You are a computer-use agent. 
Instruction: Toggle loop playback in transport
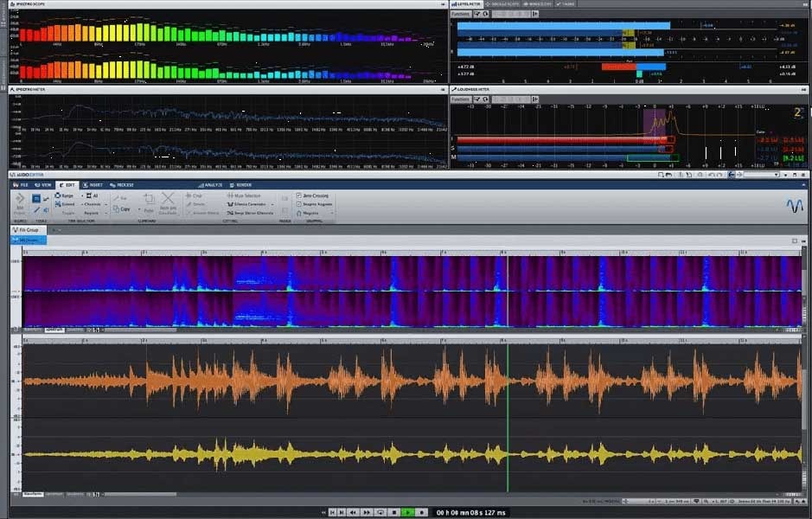pos(380,512)
